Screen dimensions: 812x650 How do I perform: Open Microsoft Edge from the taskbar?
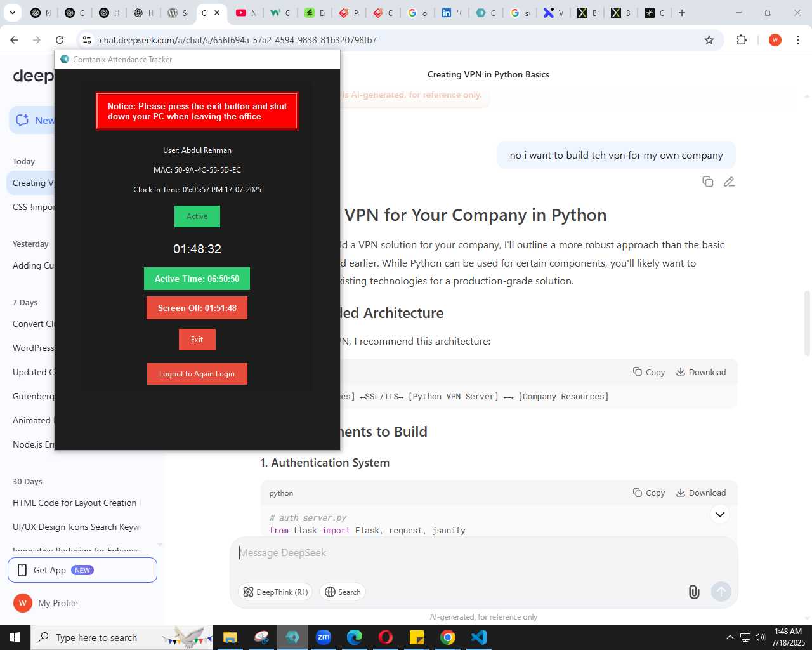[x=355, y=637]
